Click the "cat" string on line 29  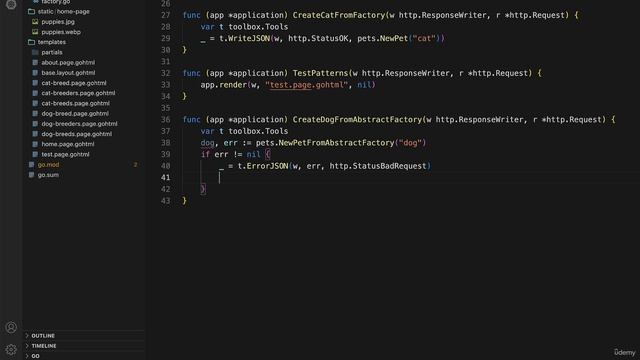[424, 38]
